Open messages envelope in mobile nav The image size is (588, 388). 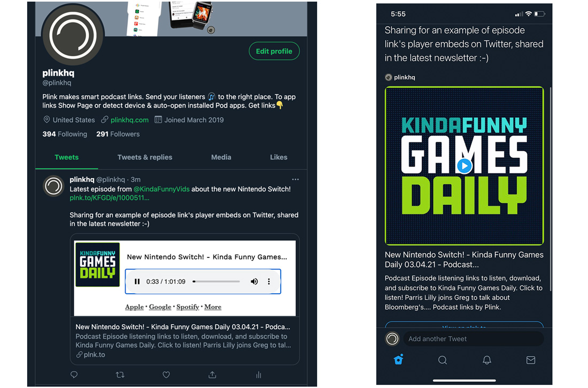point(531,360)
